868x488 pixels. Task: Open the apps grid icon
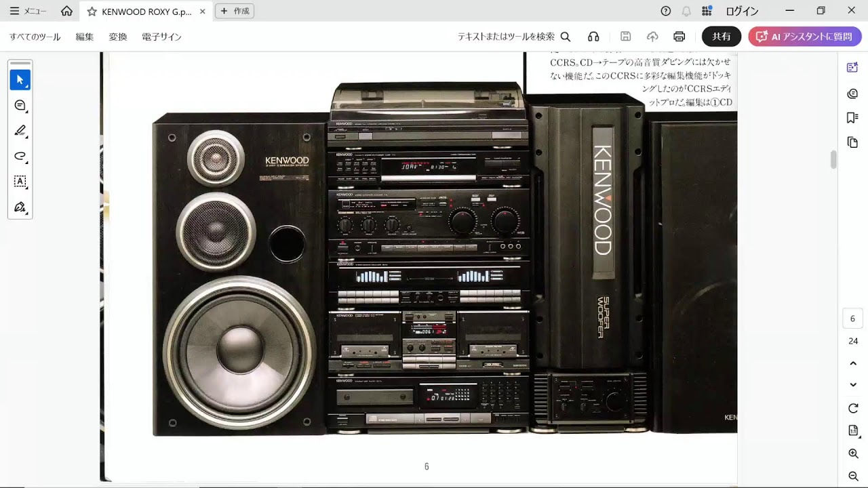[707, 11]
